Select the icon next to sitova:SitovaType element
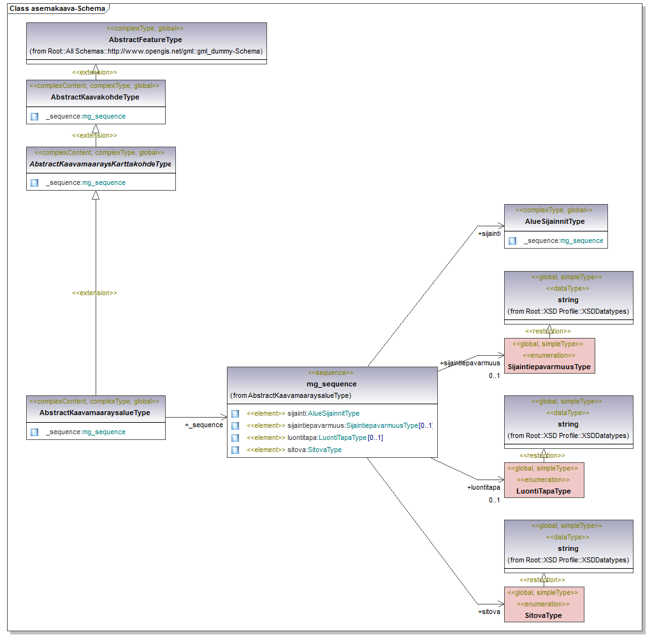The width and height of the screenshot is (659, 644). (x=235, y=450)
